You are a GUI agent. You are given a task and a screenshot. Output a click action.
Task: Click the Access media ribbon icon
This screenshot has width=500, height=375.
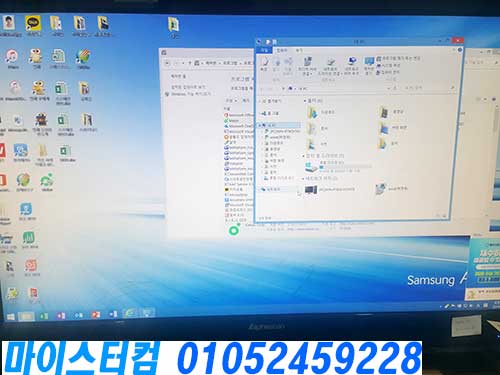pos(307,66)
